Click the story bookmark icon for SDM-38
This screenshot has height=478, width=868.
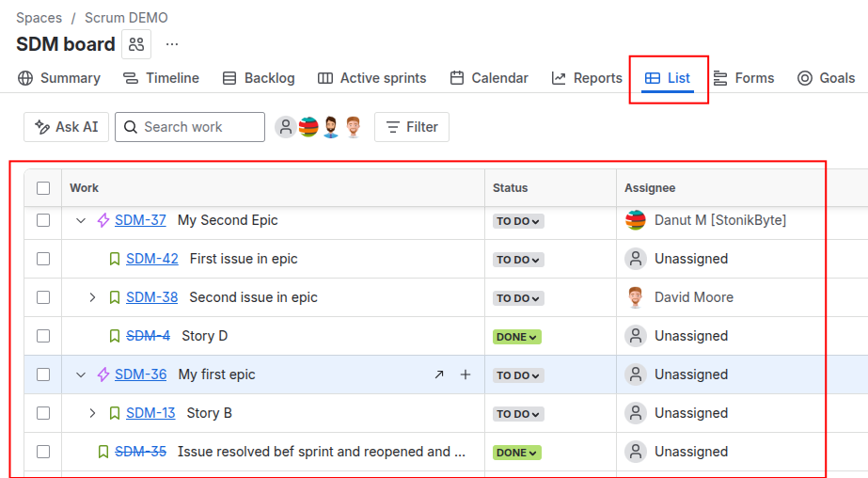coord(115,297)
